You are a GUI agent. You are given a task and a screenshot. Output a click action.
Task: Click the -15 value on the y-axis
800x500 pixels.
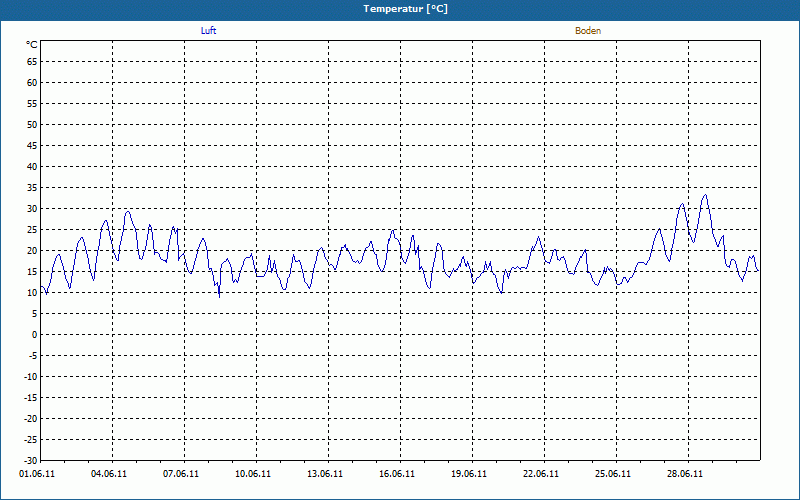coord(31,398)
